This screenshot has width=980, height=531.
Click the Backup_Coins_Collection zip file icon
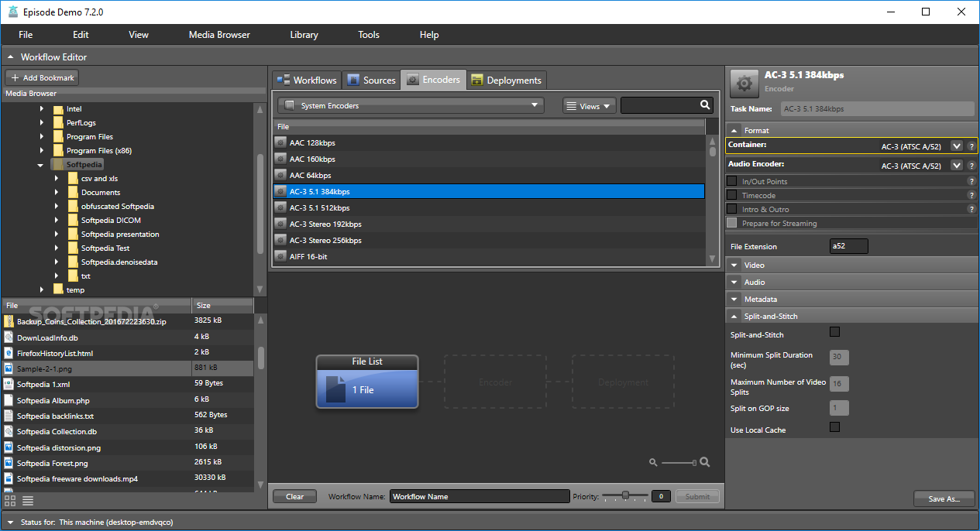(x=9, y=320)
